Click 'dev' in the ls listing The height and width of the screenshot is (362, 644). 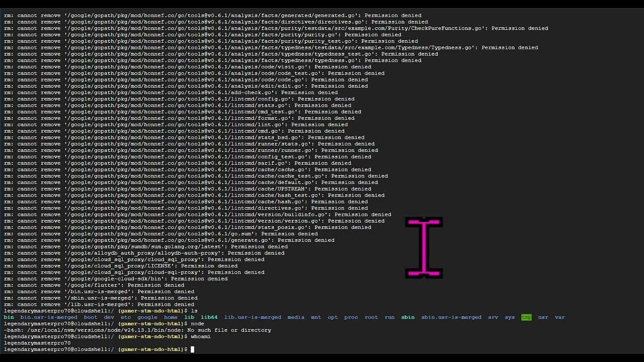point(109,317)
